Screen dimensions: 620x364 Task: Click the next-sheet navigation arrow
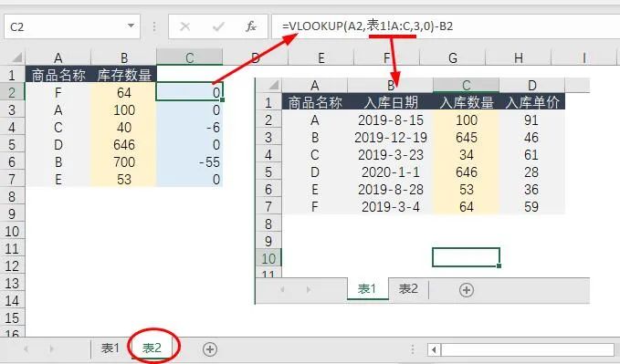(x=52, y=349)
